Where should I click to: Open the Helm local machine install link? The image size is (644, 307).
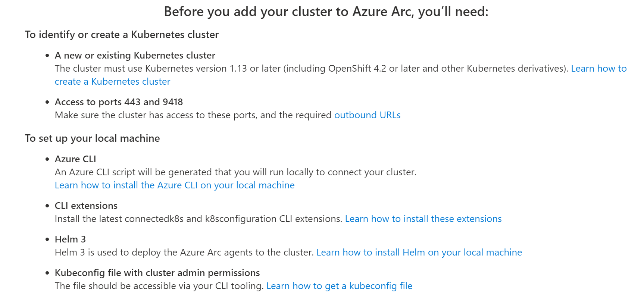pyautogui.click(x=419, y=252)
